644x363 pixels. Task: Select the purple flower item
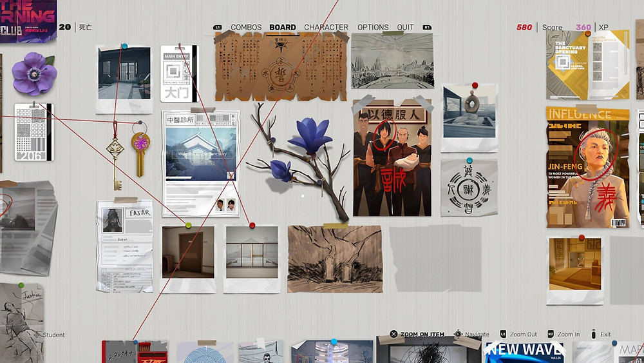coord(33,74)
